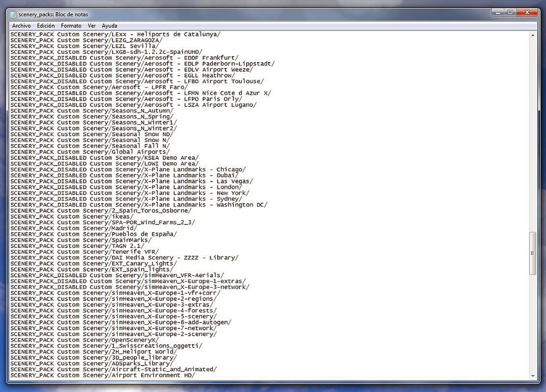546x392 pixels.
Task: Click the line 'Seasonal Fall N/'
Action: [90, 146]
